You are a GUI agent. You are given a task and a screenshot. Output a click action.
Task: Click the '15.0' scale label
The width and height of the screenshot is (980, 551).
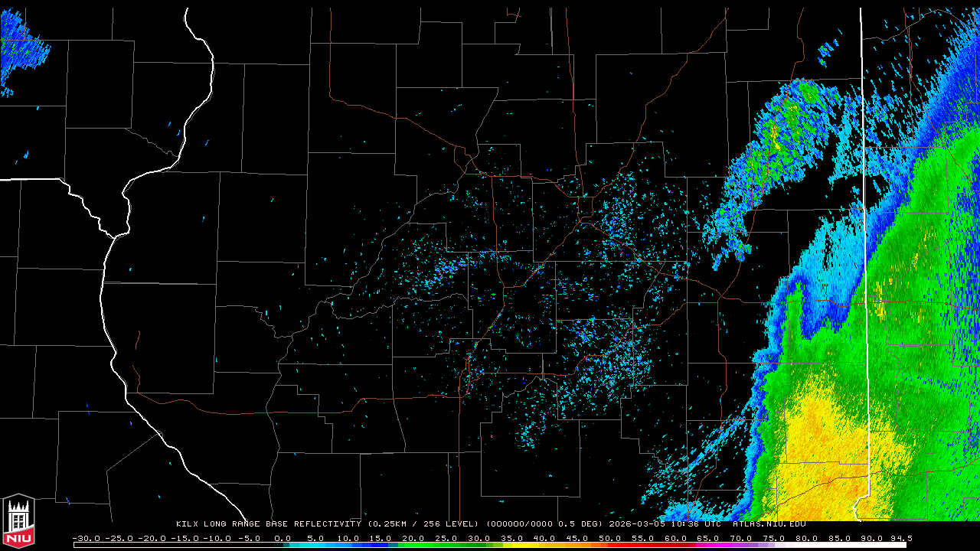[x=381, y=538]
